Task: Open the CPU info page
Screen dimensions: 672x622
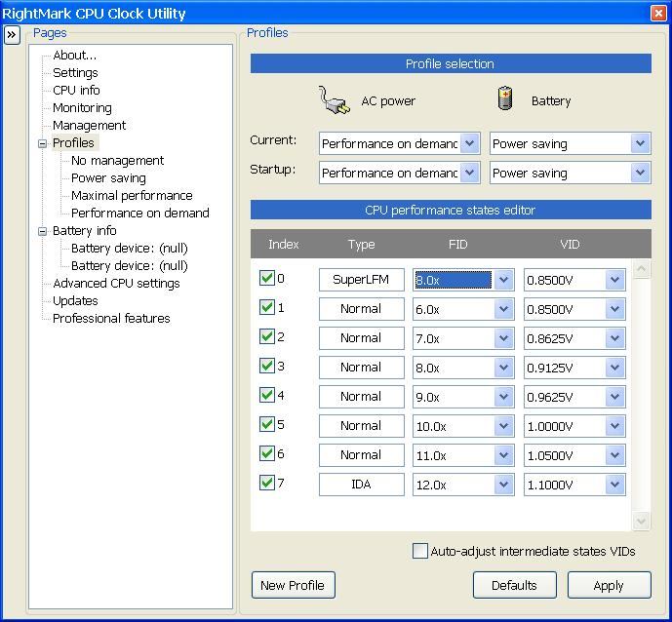Action: 76,91
